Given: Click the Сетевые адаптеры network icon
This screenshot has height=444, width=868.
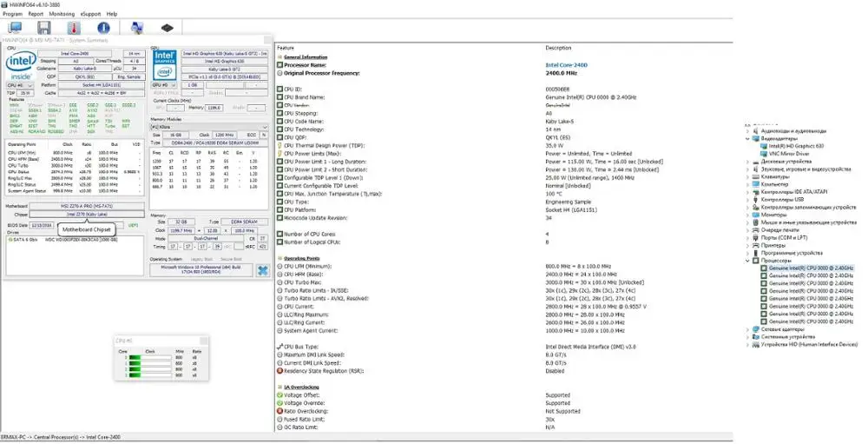Looking at the screenshot, I should (756, 328).
